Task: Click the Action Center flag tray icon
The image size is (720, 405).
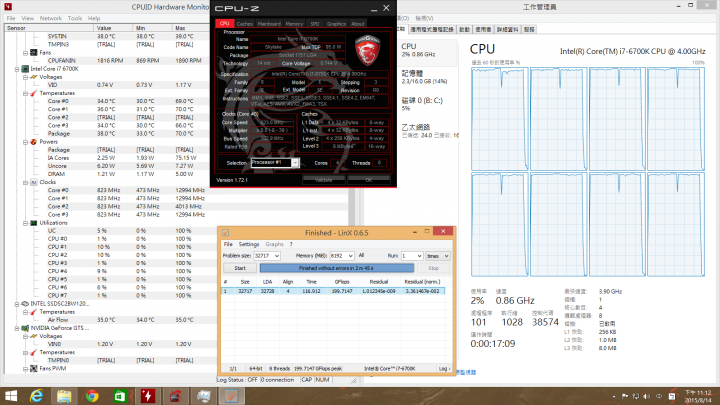Action: tap(624, 396)
